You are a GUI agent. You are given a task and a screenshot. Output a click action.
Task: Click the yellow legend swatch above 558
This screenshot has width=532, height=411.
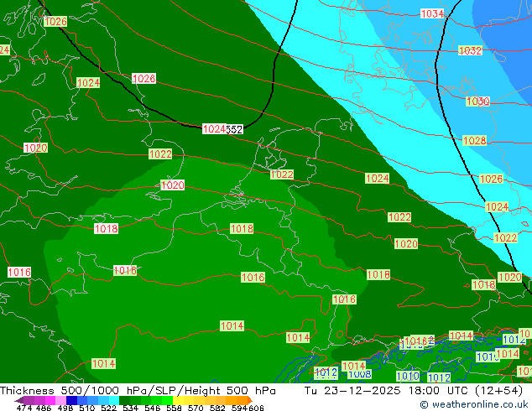tap(178, 400)
